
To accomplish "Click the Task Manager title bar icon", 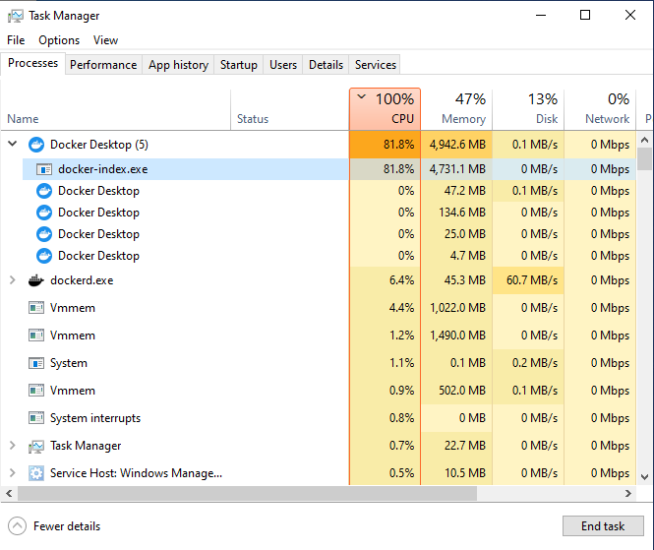I will click(x=15, y=16).
